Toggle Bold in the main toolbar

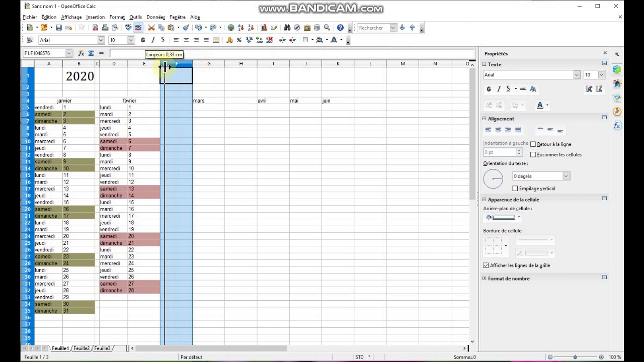143,40
